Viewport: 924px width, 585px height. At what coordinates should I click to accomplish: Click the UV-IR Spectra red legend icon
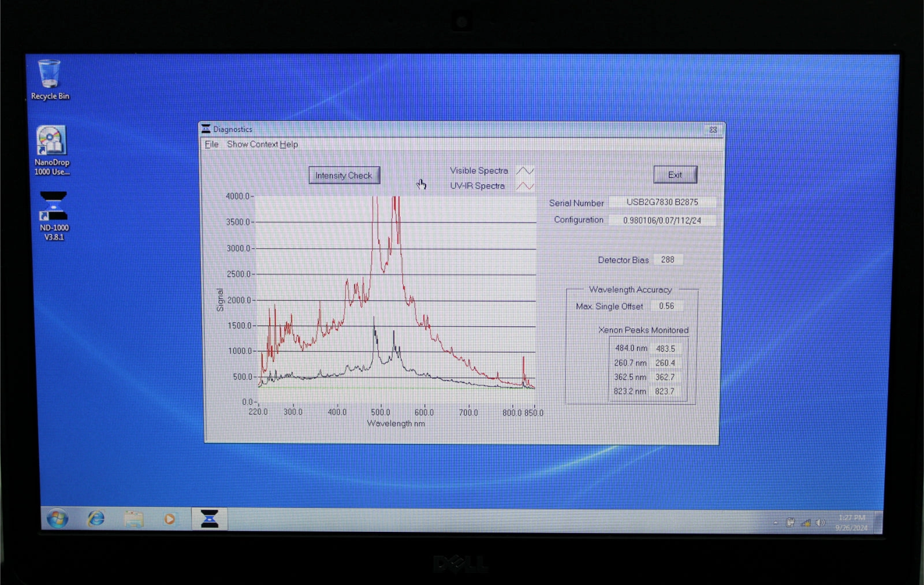click(x=525, y=186)
